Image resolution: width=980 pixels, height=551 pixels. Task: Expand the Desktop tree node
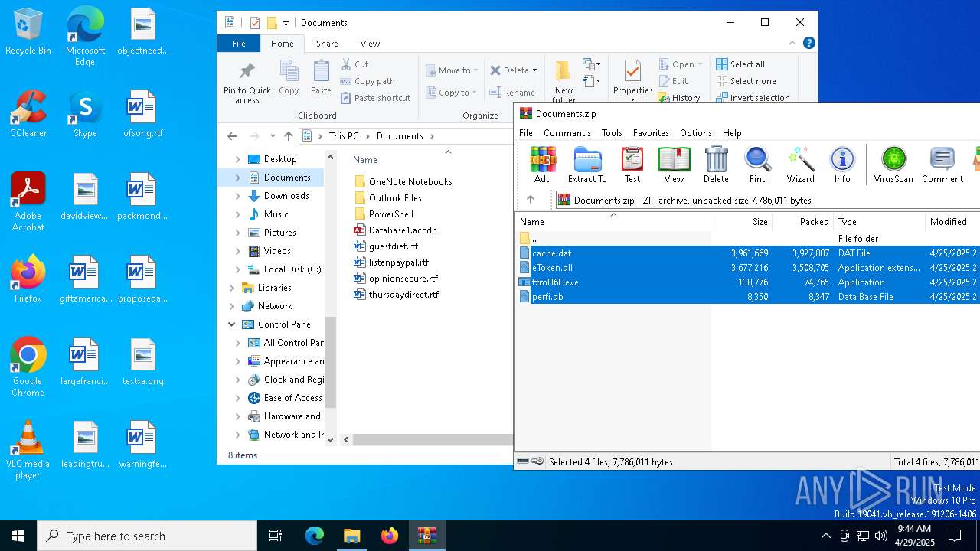click(x=237, y=159)
